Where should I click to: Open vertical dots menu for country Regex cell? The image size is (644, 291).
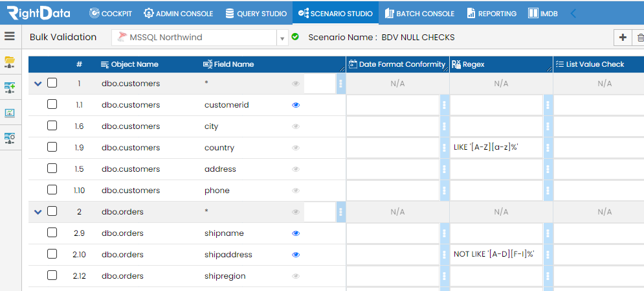click(548, 148)
